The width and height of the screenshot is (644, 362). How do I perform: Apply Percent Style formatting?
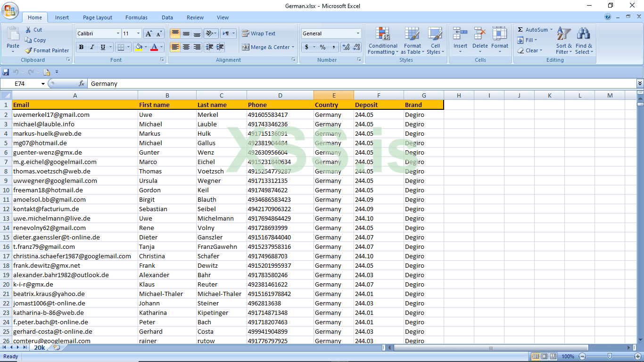[x=322, y=47]
